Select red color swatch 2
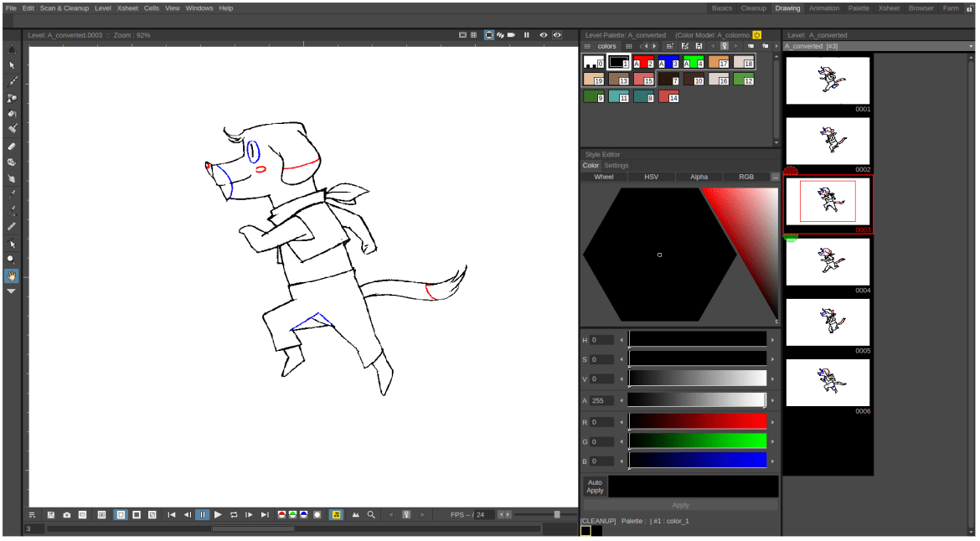 [x=643, y=62]
